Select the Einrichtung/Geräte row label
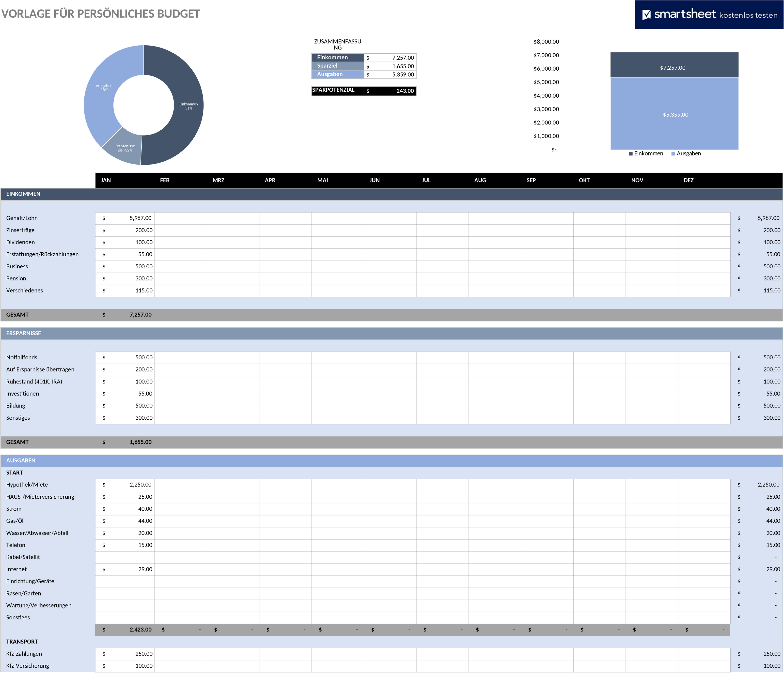 [30, 581]
